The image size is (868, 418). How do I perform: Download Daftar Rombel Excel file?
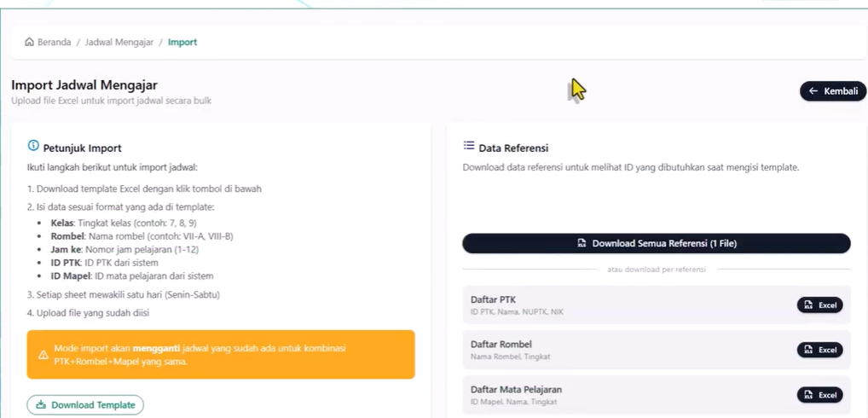[x=820, y=350]
